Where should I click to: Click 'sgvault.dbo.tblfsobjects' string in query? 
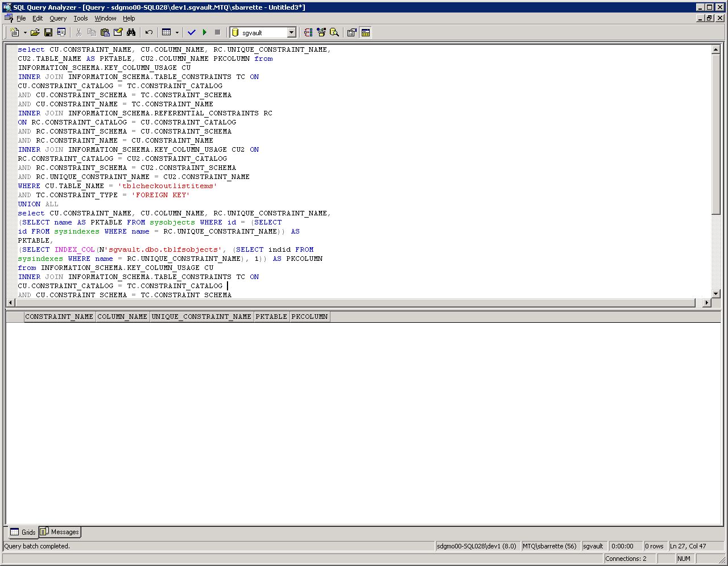pyautogui.click(x=163, y=249)
